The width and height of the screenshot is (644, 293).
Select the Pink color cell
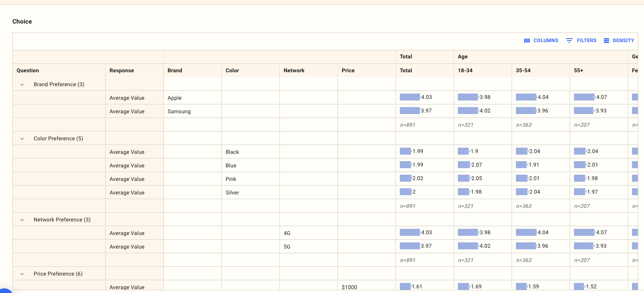pyautogui.click(x=231, y=179)
